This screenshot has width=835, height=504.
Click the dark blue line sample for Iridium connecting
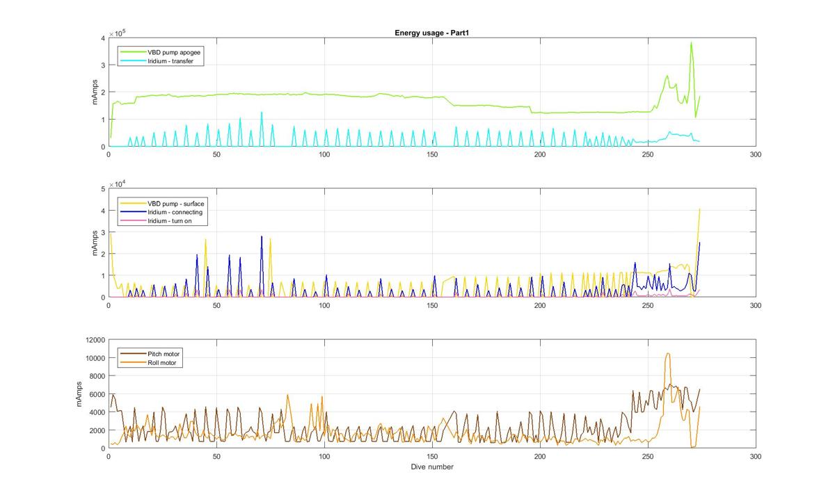(133, 211)
